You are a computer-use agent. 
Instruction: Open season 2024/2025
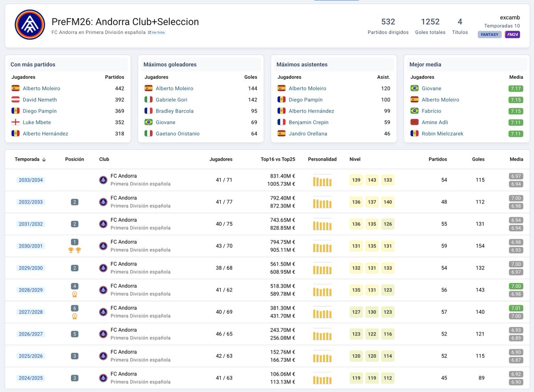pyautogui.click(x=31, y=378)
